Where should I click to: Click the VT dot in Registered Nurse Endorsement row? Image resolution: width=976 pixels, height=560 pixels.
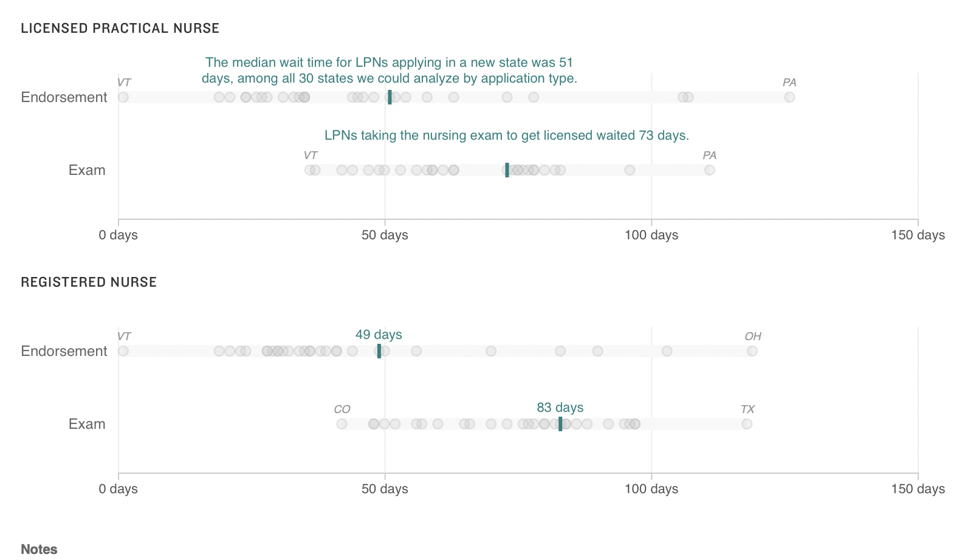pos(123,351)
